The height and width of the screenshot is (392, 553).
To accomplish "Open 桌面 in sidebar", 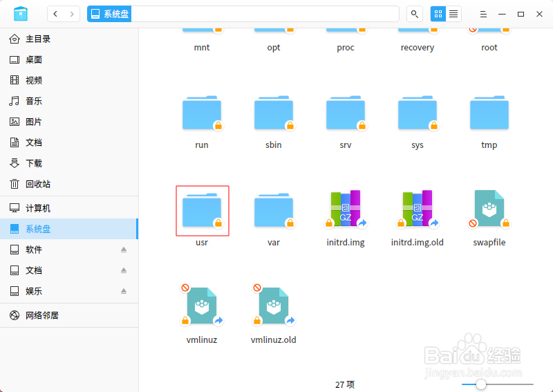I will [68, 59].
